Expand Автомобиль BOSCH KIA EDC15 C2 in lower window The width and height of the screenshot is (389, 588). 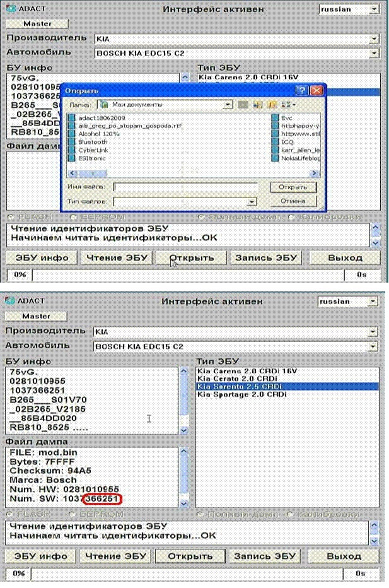tap(373, 346)
